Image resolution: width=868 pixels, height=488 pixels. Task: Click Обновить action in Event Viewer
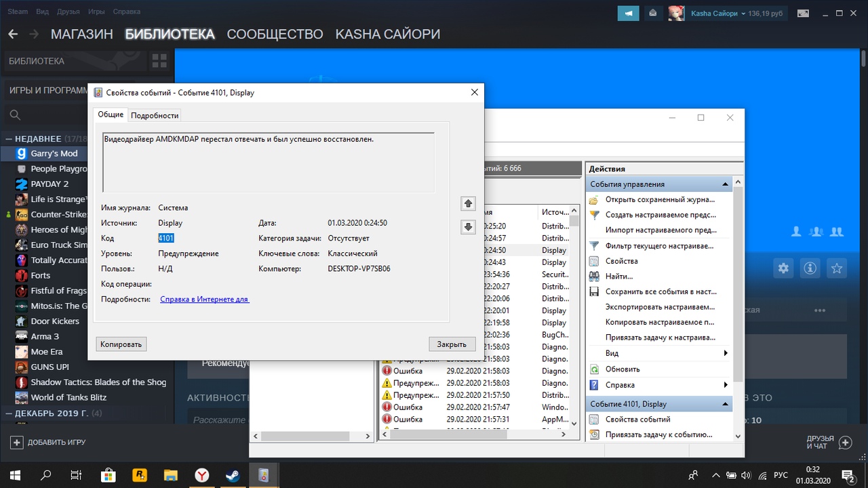click(x=623, y=369)
